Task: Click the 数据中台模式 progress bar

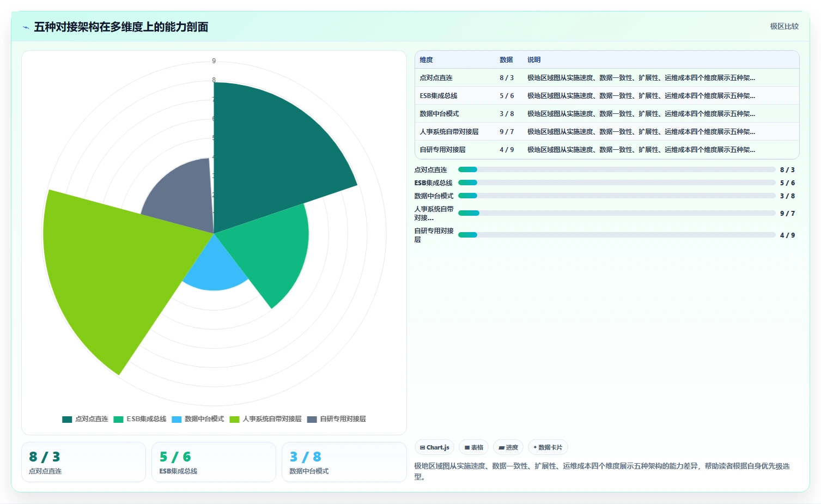Action: click(617, 196)
